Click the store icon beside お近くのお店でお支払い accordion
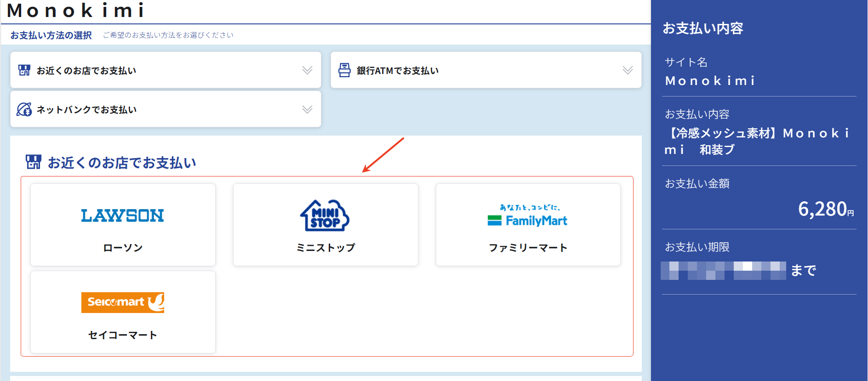 click(24, 70)
